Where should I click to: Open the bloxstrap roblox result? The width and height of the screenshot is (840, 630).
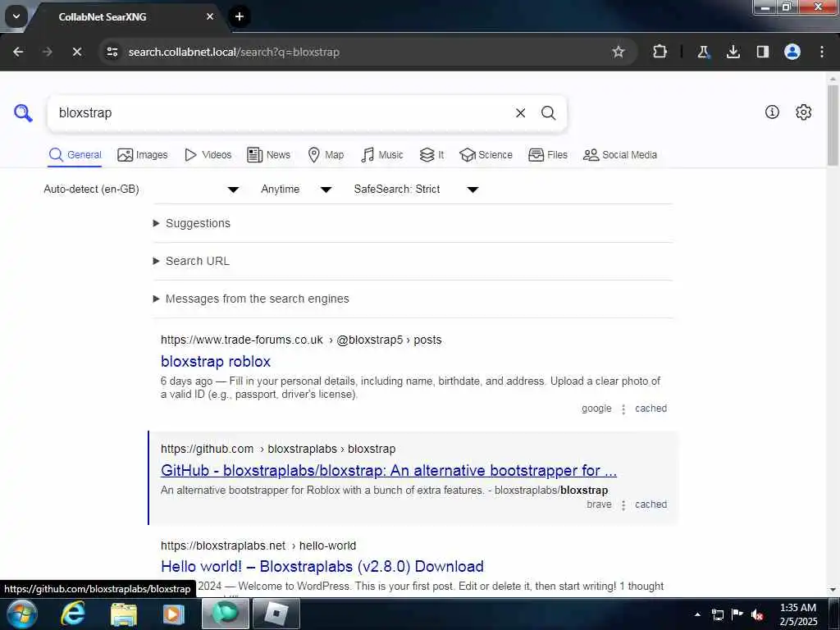216,362
